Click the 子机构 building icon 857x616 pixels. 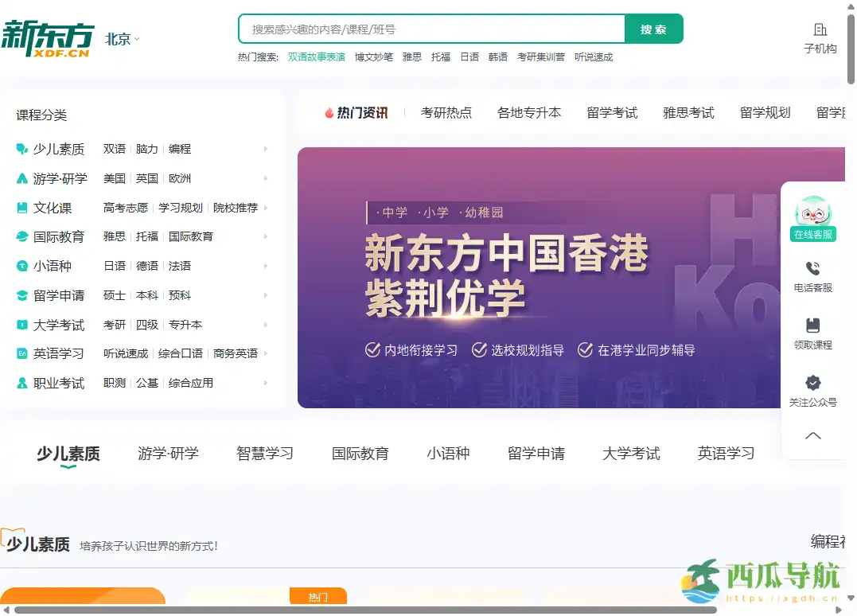click(x=819, y=28)
